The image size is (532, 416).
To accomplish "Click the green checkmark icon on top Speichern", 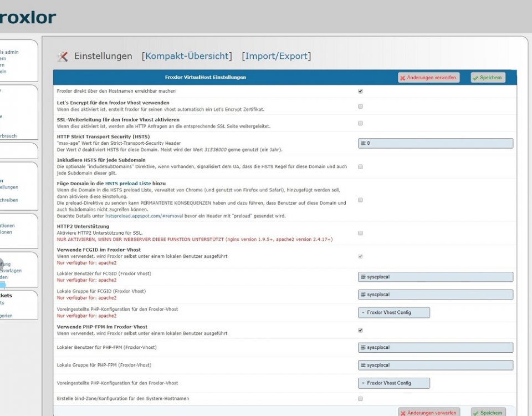I will click(x=475, y=78).
